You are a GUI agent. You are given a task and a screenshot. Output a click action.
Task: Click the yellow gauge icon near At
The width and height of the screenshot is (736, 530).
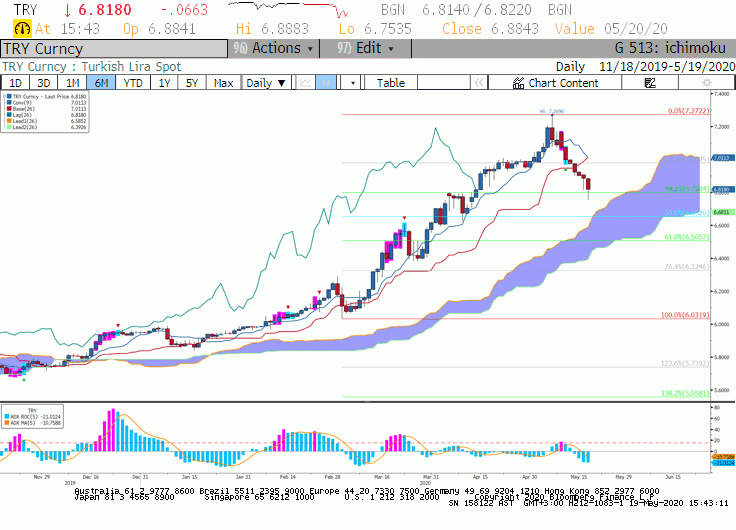[x=22, y=29]
